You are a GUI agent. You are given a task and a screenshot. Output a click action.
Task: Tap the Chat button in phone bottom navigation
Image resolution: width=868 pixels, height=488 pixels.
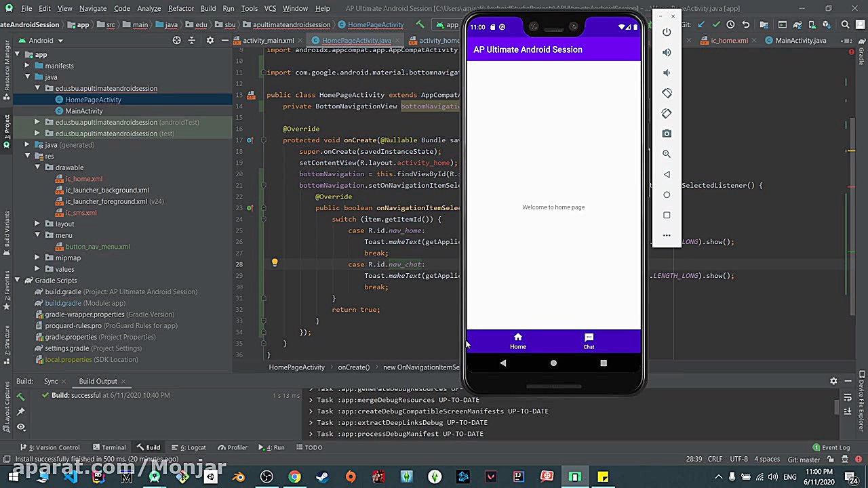click(x=589, y=341)
